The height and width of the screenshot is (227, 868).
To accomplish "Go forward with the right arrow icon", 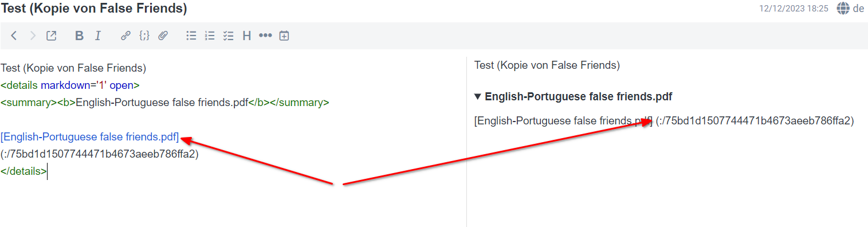I will (33, 36).
